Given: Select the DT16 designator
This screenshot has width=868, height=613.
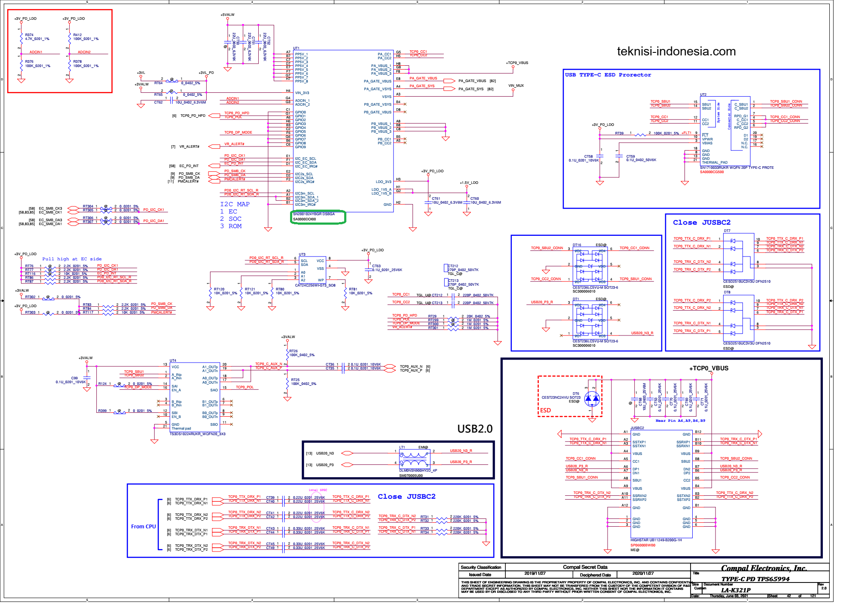Looking at the screenshot, I should [x=577, y=245].
